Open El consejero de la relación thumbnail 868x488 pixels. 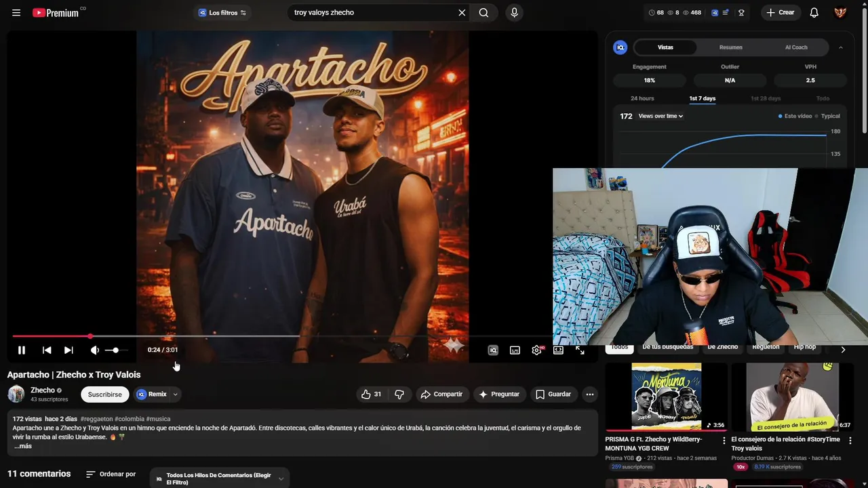pos(792,396)
